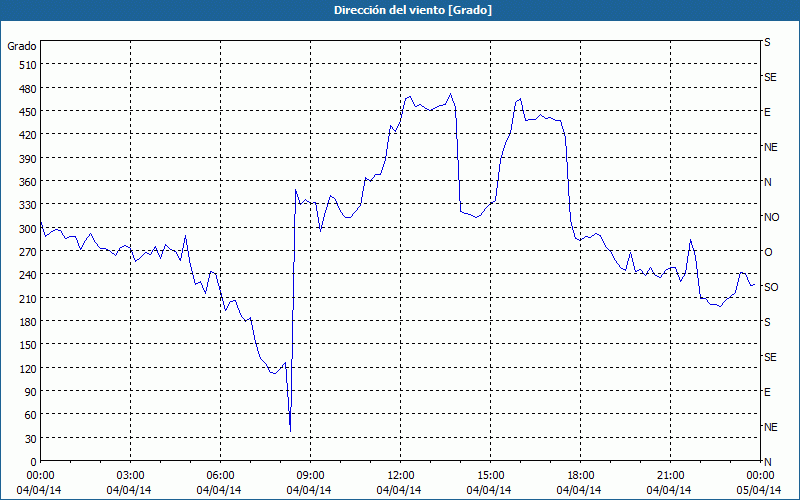Screen dimensions: 800x500
Task: Click the 240 y-axis value
Action: pyautogui.click(x=28, y=275)
